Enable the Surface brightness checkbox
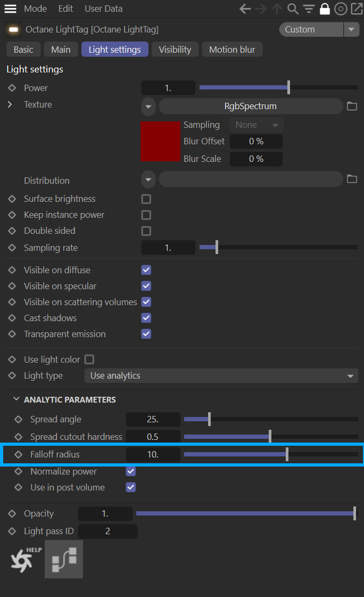 146,199
